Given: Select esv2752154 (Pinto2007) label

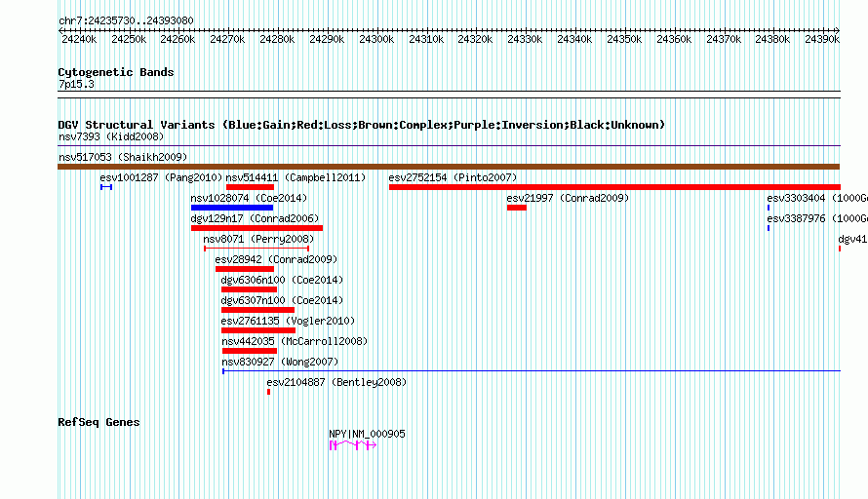Looking at the screenshot, I should pyautogui.click(x=453, y=177).
